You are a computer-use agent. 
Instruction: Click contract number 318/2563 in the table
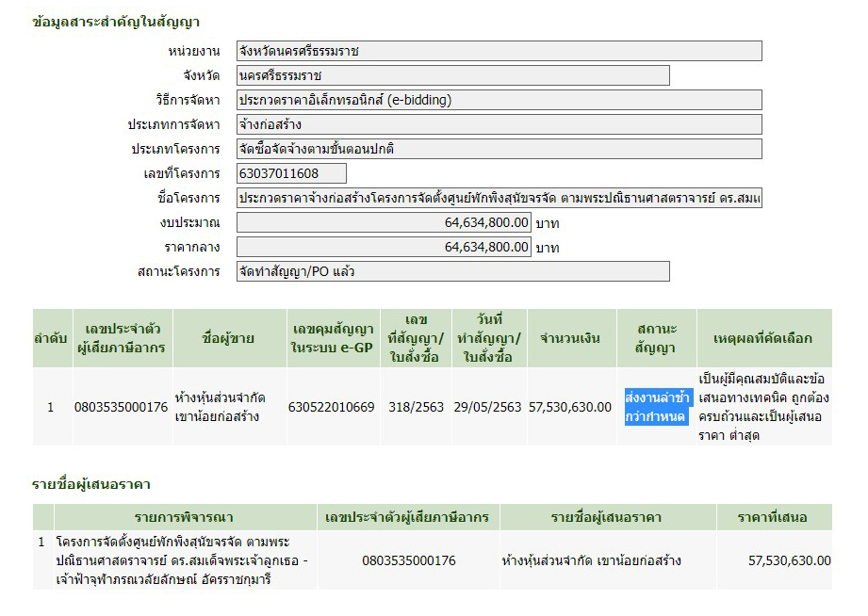pyautogui.click(x=415, y=407)
